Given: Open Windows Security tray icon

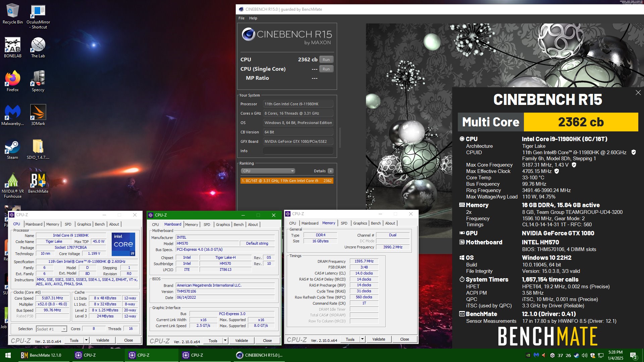Looking at the screenshot, I should tap(592, 355).
